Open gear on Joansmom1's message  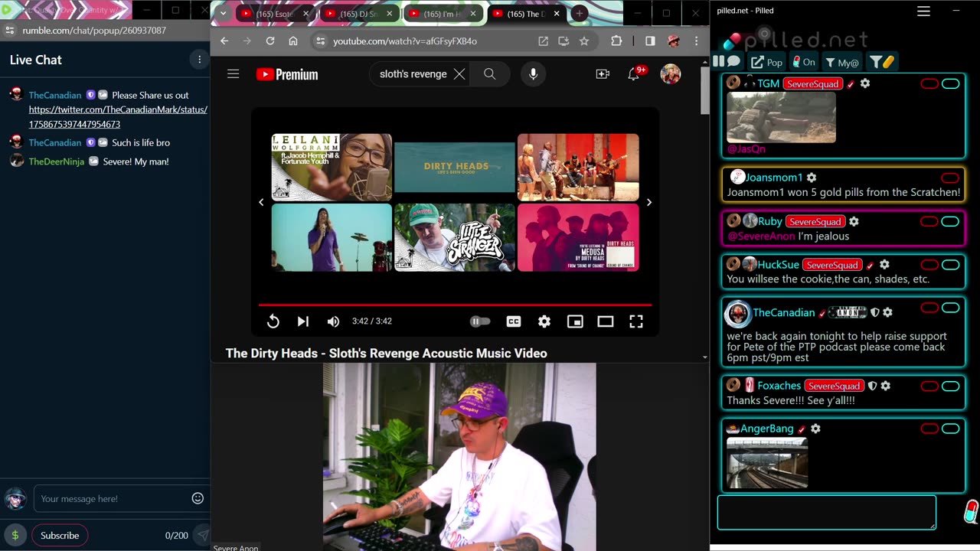pos(812,178)
